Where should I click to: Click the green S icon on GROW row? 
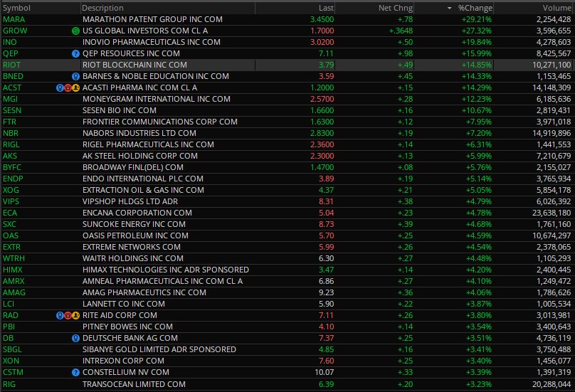tap(75, 31)
